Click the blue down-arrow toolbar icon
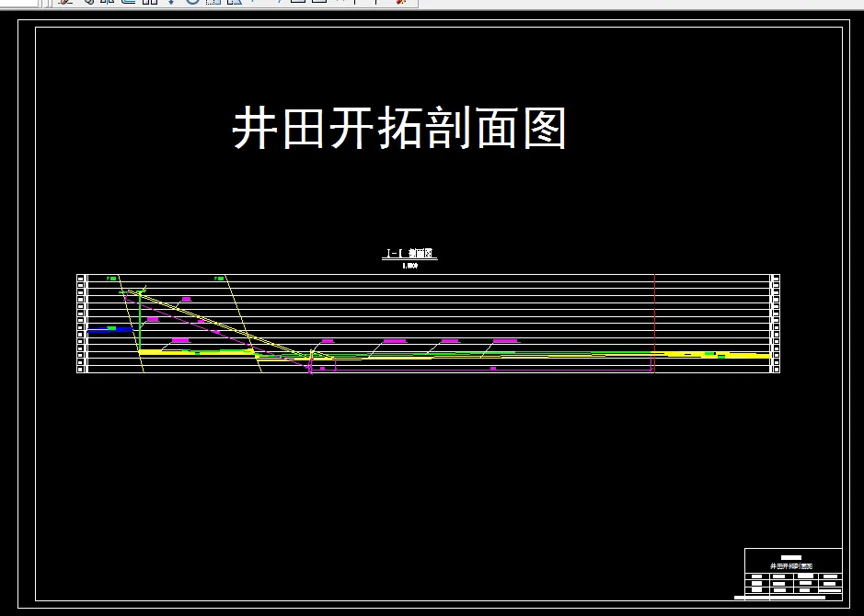 point(171,5)
